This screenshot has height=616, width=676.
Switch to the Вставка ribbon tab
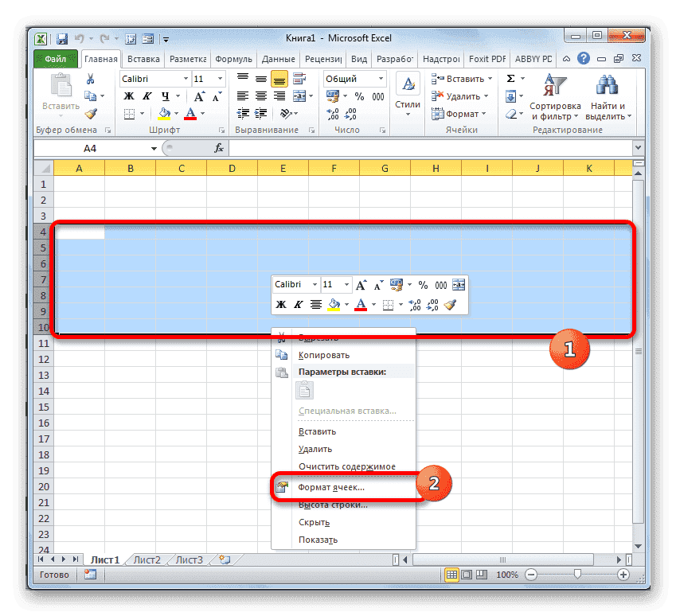pyautogui.click(x=143, y=58)
